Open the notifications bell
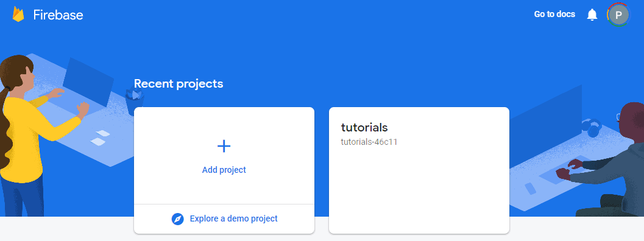644x241 pixels. (x=592, y=15)
